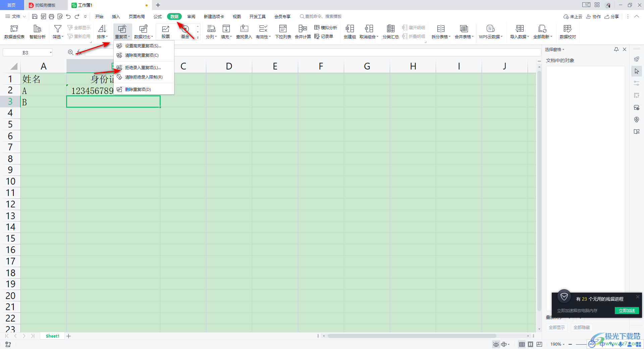644x349 pixels.
Task: Open the PivotTable (数据透视表) tool
Action: 14,32
